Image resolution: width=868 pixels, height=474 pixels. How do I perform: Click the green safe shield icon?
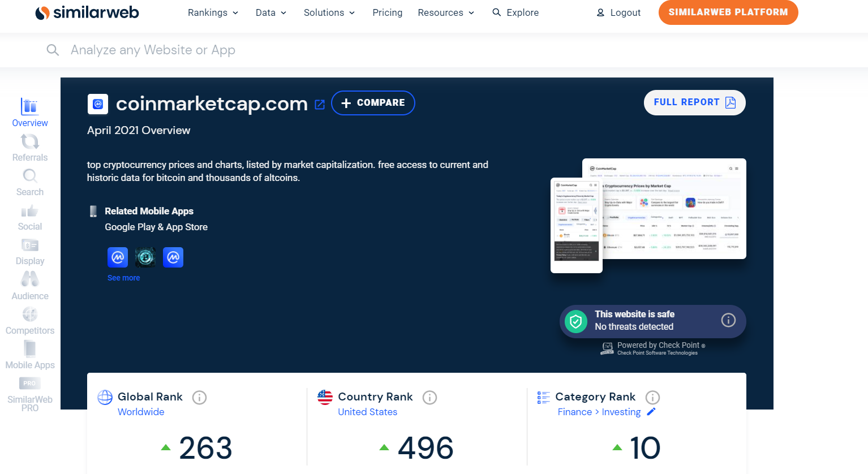(x=576, y=321)
